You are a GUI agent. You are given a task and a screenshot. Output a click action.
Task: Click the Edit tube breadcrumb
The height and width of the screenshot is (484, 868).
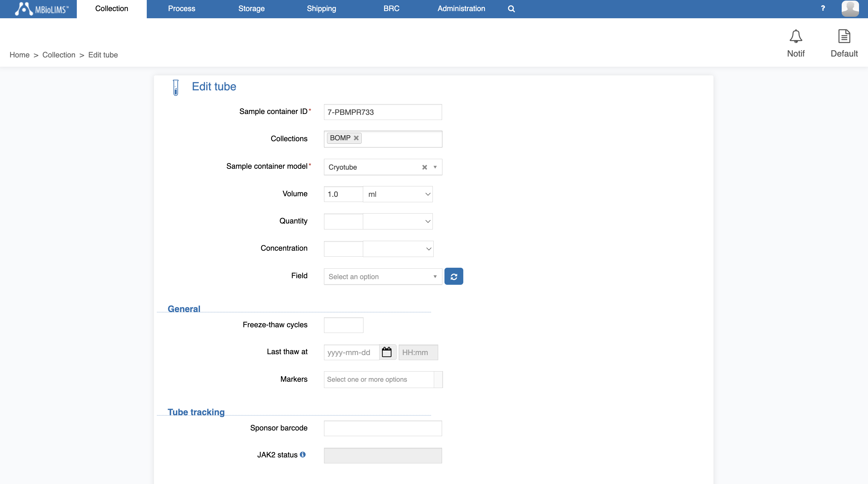103,55
